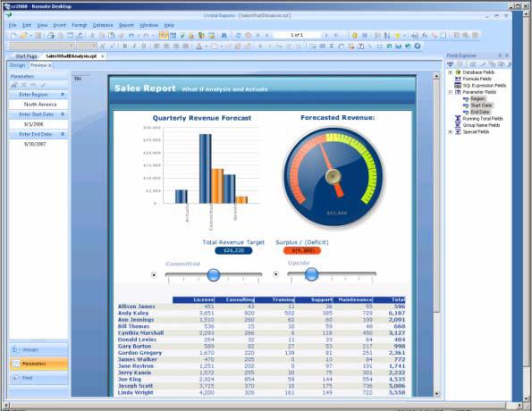532x411 pixels.
Task: Go to last page arrow
Action: [x=336, y=35]
